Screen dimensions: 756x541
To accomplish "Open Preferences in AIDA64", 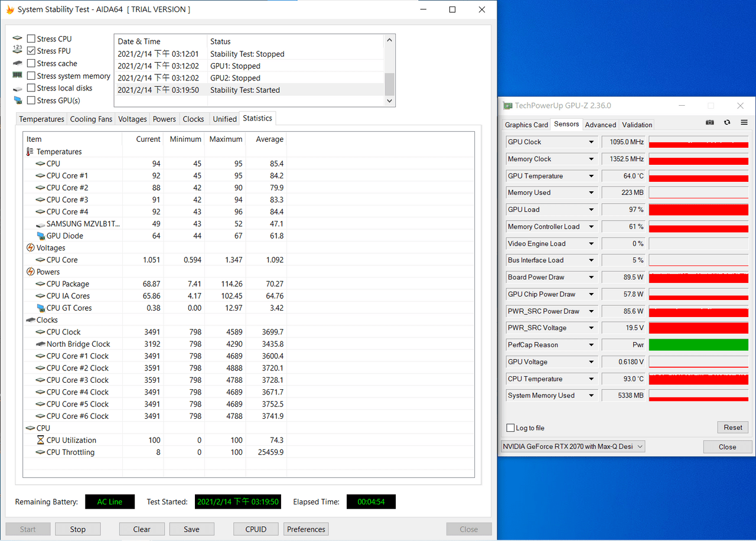I will tap(306, 529).
